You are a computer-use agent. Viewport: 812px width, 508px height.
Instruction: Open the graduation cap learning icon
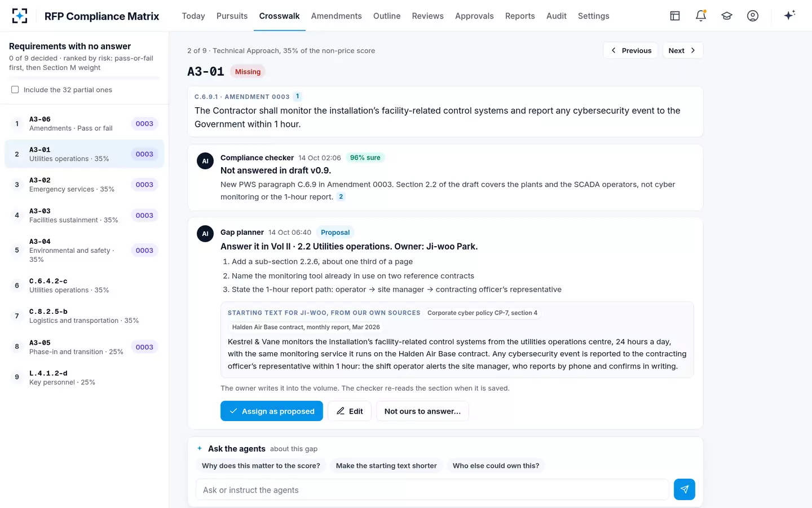click(x=727, y=16)
